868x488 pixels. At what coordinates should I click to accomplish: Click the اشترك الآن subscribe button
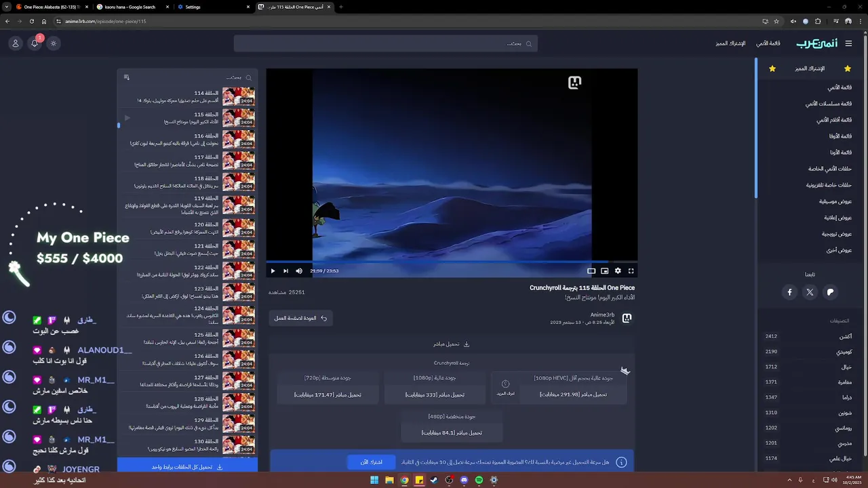click(372, 462)
